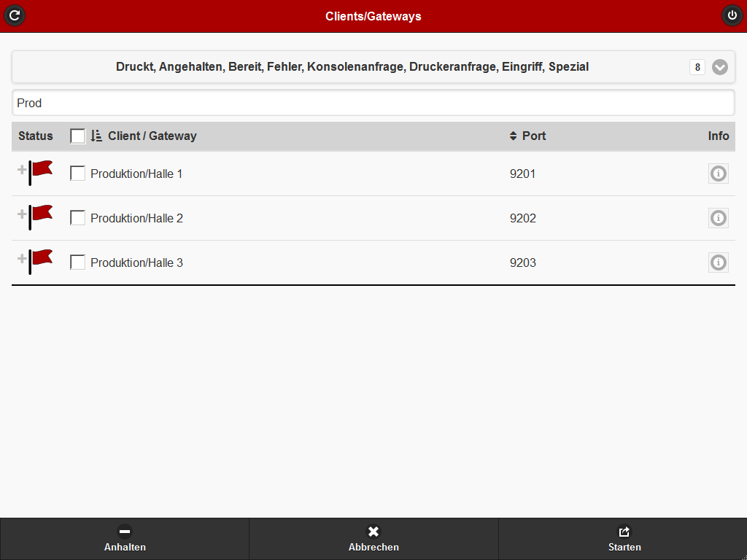Expand the status filter dropdown arrow
The width and height of the screenshot is (747, 560).
(720, 67)
